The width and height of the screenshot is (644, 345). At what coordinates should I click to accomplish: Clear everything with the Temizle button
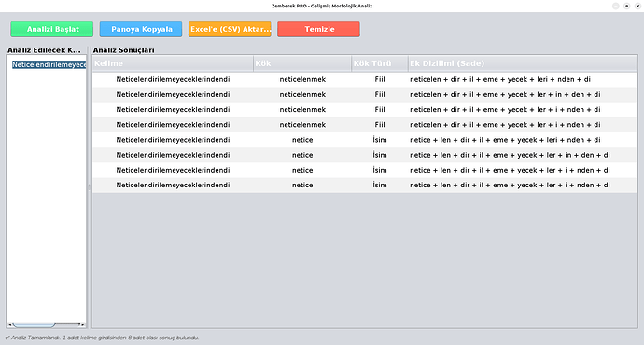(318, 29)
